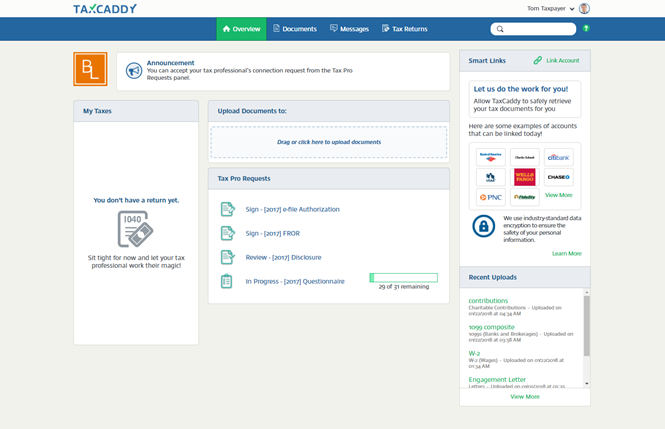Select the PNC logo
Screen dimensions: 665x429
click(491, 197)
